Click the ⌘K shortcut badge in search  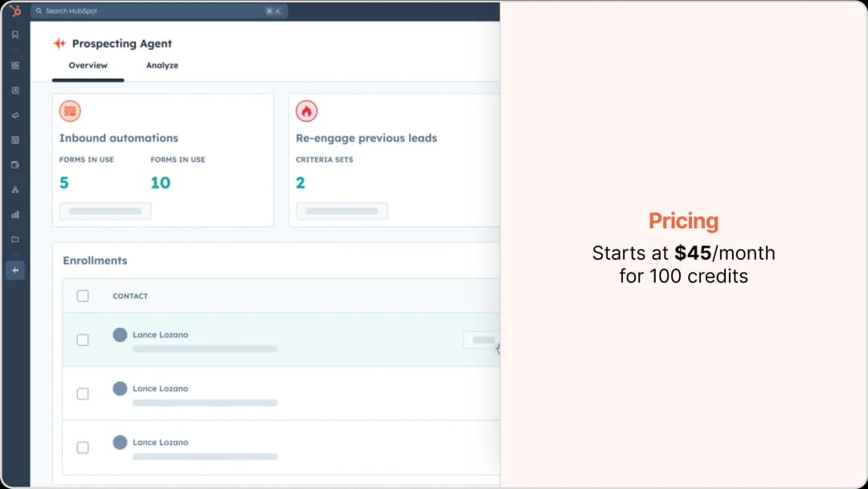(273, 11)
